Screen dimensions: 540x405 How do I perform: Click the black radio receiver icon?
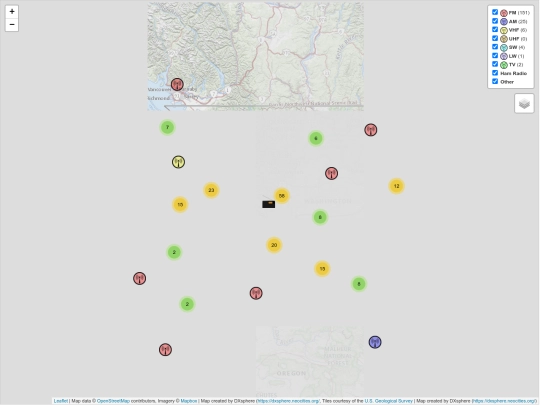pos(269,204)
